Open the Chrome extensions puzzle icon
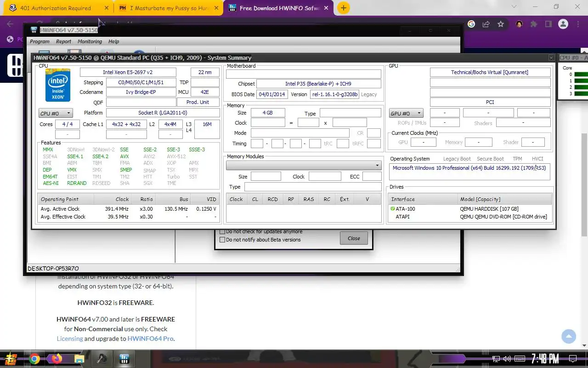This screenshot has width=588, height=368. [534, 24]
